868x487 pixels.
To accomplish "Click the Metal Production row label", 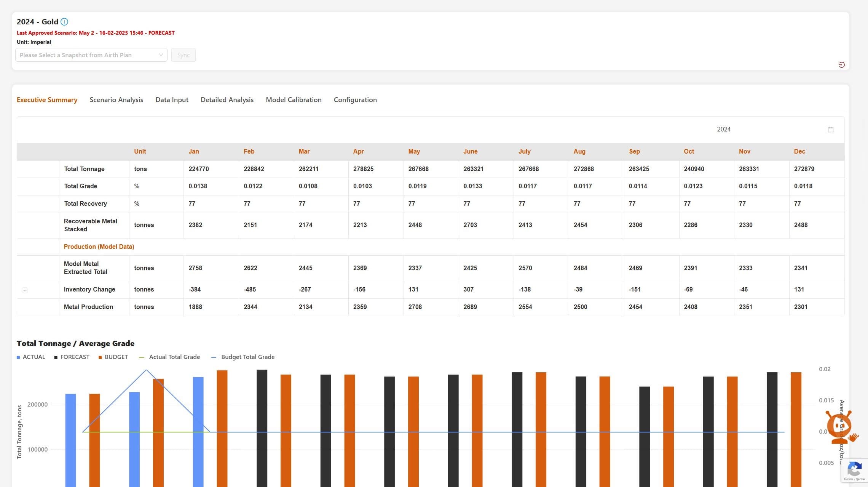I will click(89, 307).
